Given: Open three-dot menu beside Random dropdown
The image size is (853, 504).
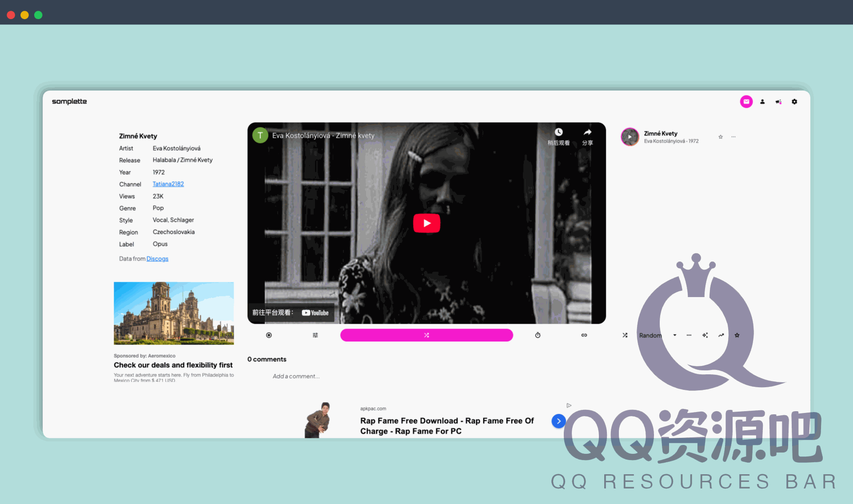Looking at the screenshot, I should (689, 335).
